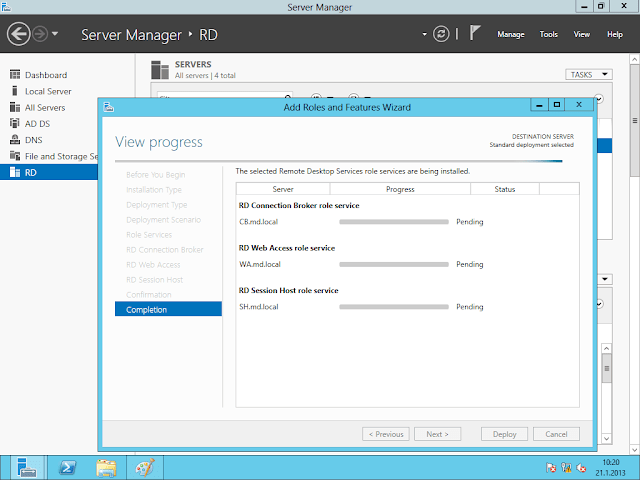This screenshot has width=640, height=480.
Task: Open Paint from the taskbar
Action: [145, 467]
